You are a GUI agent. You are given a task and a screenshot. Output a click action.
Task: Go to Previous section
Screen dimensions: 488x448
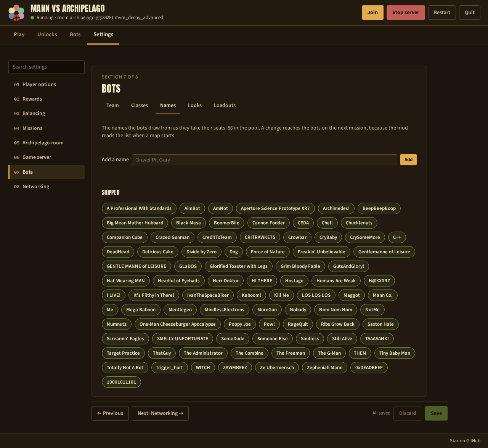[x=110, y=413]
